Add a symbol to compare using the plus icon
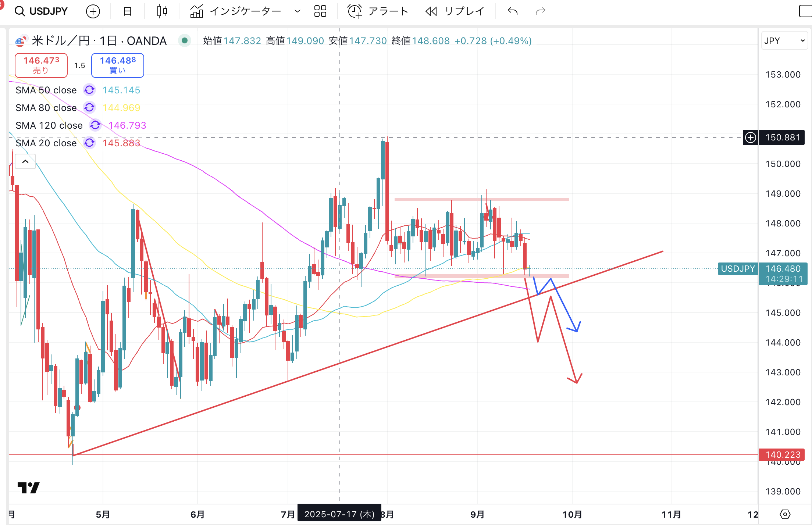Image resolution: width=812 pixels, height=525 pixels. 93,11
